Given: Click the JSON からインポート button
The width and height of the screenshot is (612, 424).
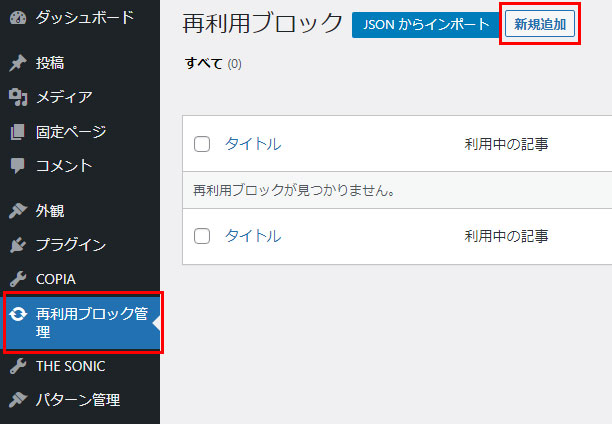Looking at the screenshot, I should 426,25.
